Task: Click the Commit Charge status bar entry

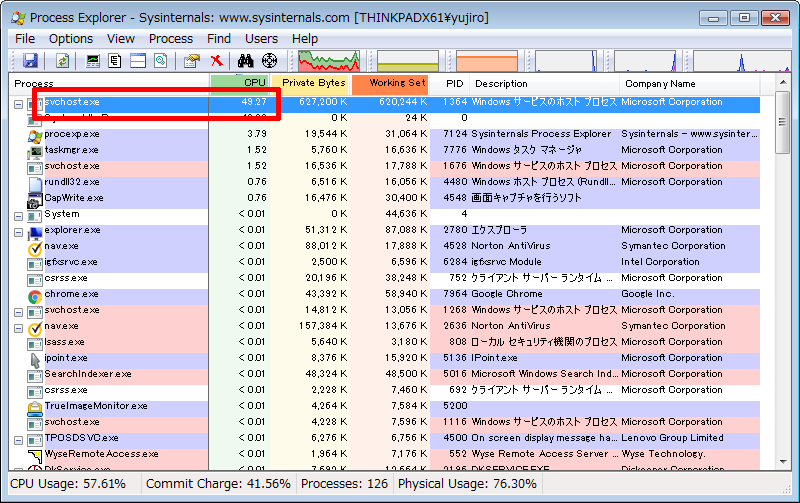Action: (218, 484)
